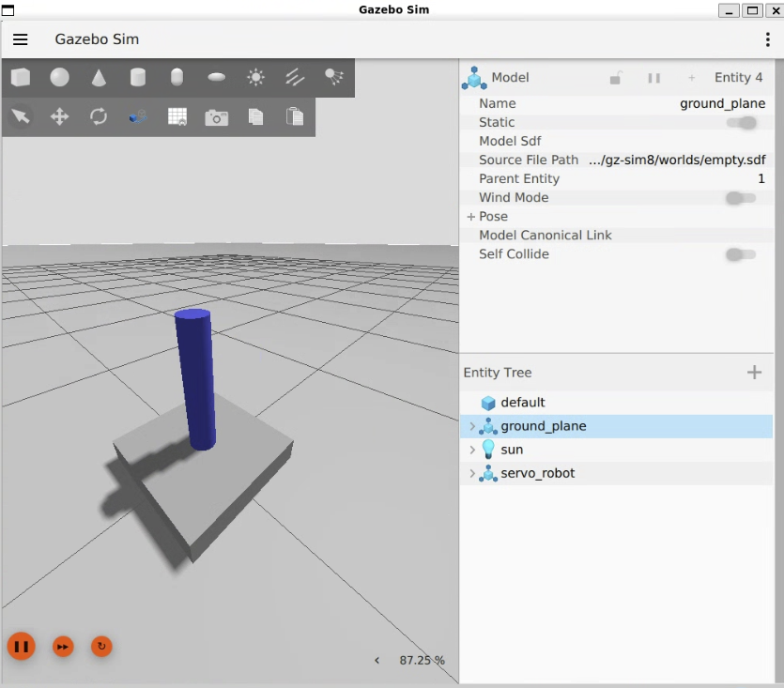Click the Entity Tree add button
This screenshot has width=784, height=688.
point(754,373)
